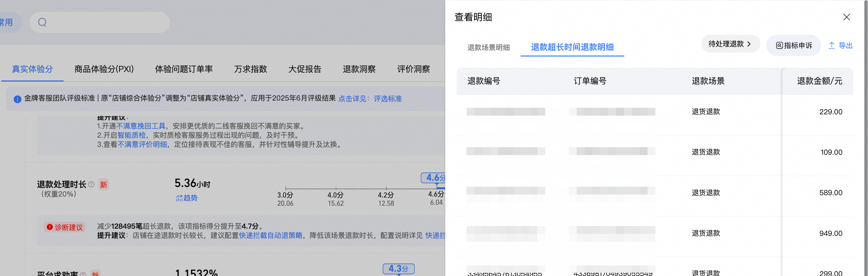
Task: Open the 智能质检 link
Action: pos(132,135)
